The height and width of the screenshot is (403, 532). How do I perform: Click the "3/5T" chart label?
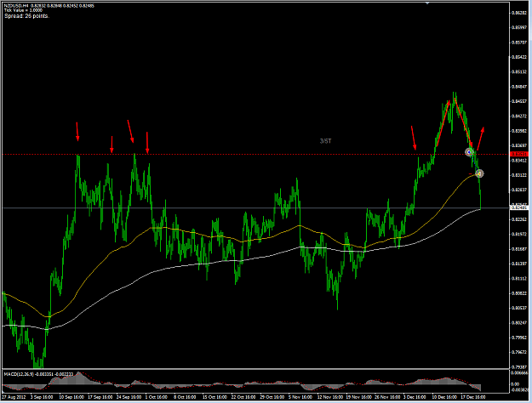pos(325,141)
